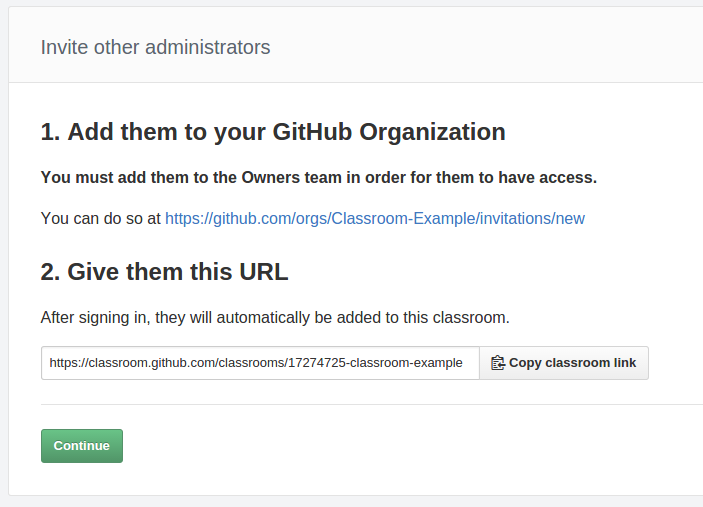
Task: Open the GitHub org invitations link
Action: (375, 219)
